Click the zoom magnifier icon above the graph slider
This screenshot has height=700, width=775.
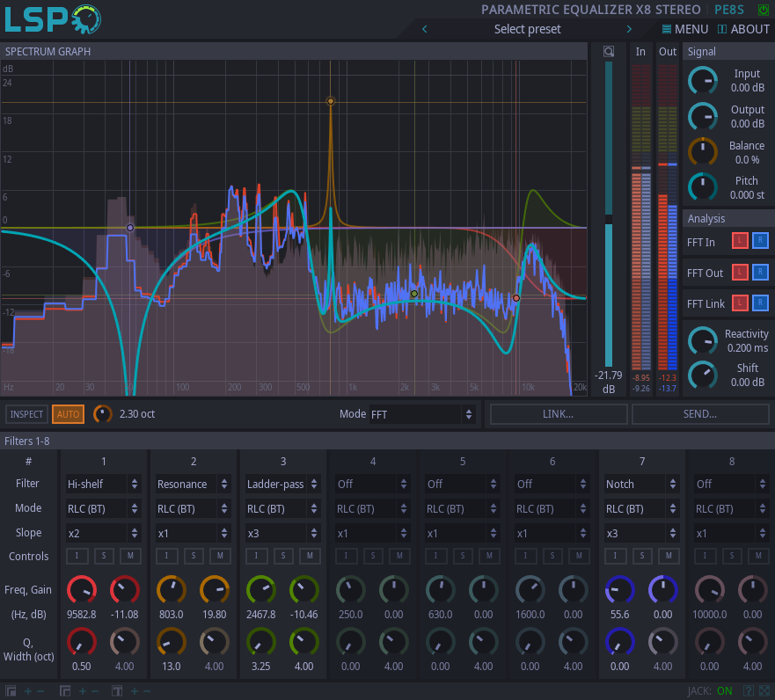pyautogui.click(x=608, y=52)
